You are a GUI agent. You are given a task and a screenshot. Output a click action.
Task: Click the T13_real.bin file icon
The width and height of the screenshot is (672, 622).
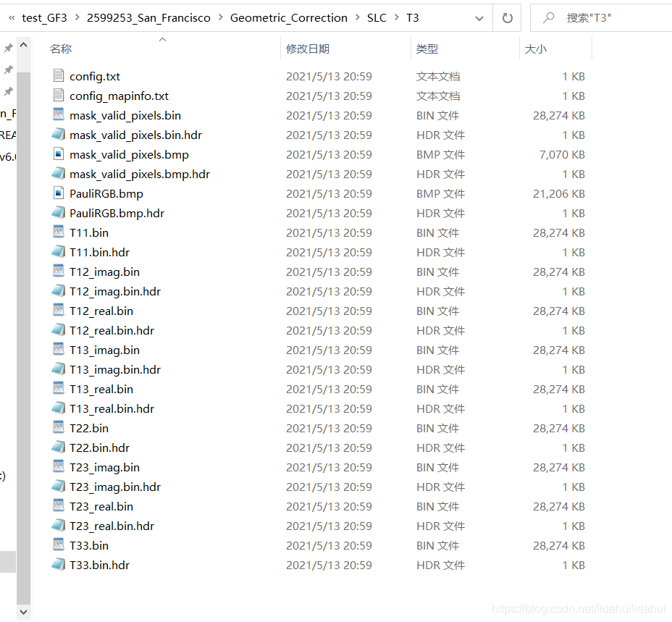59,388
